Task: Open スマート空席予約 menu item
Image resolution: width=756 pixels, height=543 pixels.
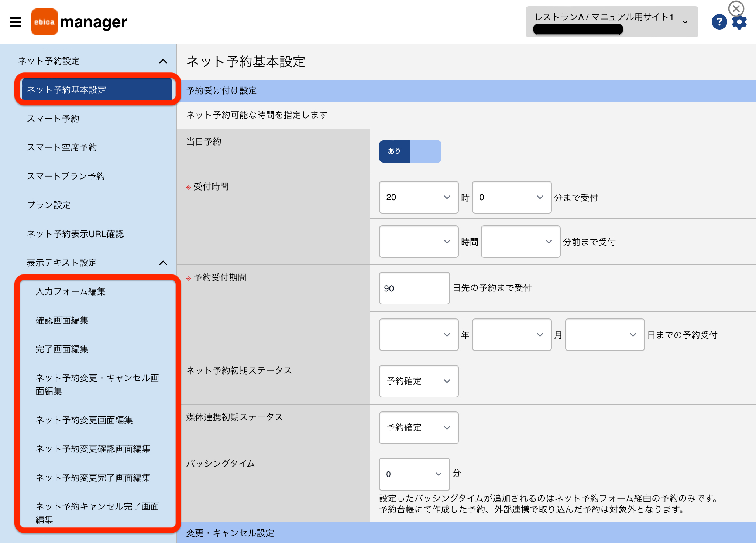Action: (x=62, y=147)
